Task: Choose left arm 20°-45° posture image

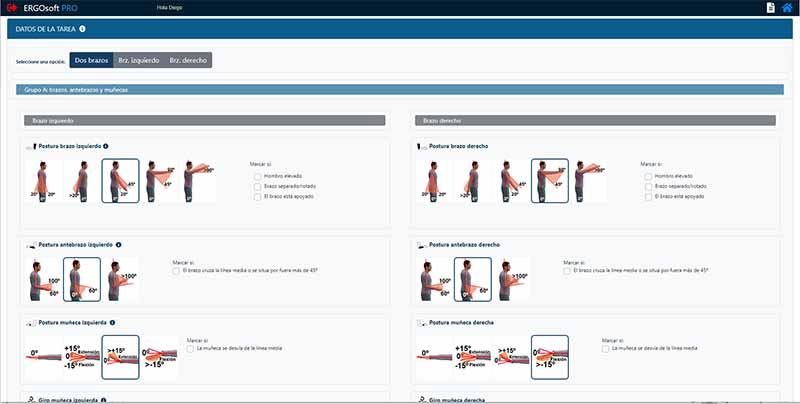Action: (x=120, y=181)
